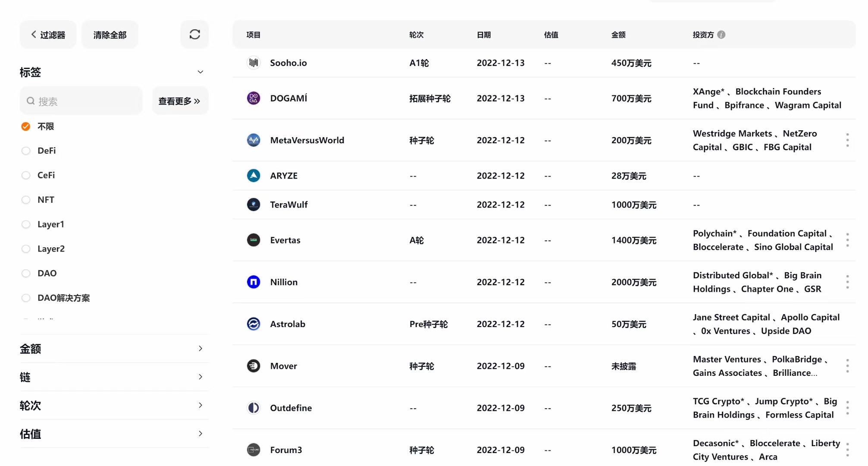This screenshot has width=868, height=466.
Task: Select the NFT tag radio button
Action: (26, 200)
